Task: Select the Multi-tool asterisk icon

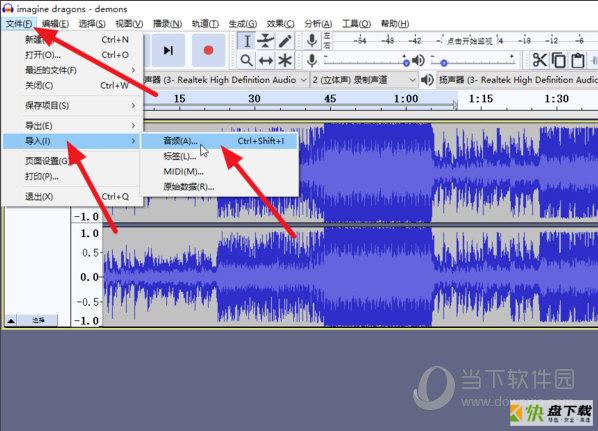Action: pyautogui.click(x=285, y=60)
